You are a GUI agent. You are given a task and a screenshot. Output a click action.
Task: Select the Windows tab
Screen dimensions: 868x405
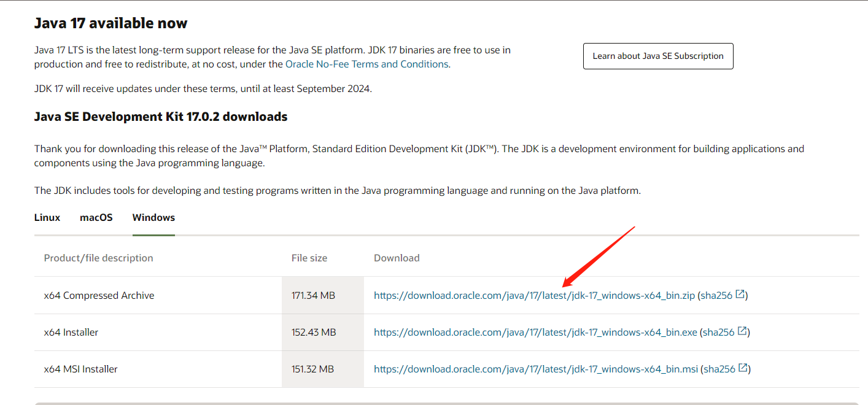(x=153, y=218)
